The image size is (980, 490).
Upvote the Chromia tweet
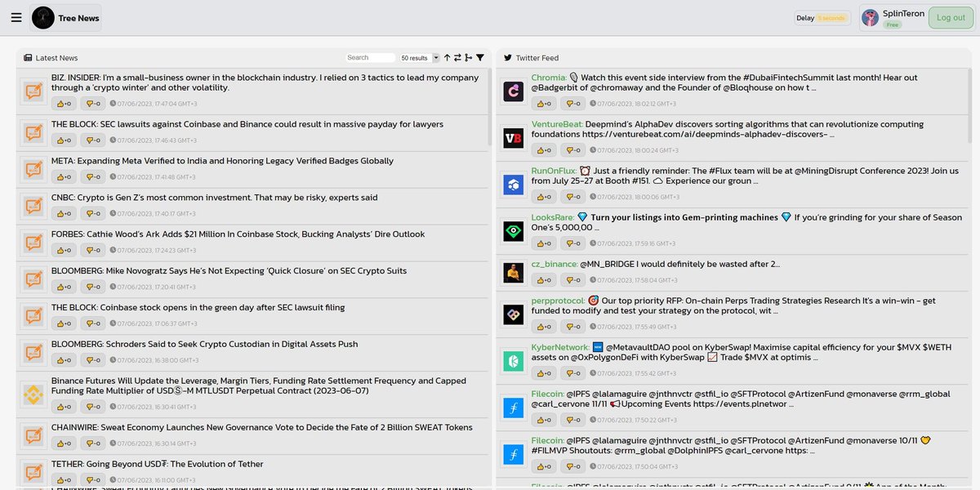(544, 104)
